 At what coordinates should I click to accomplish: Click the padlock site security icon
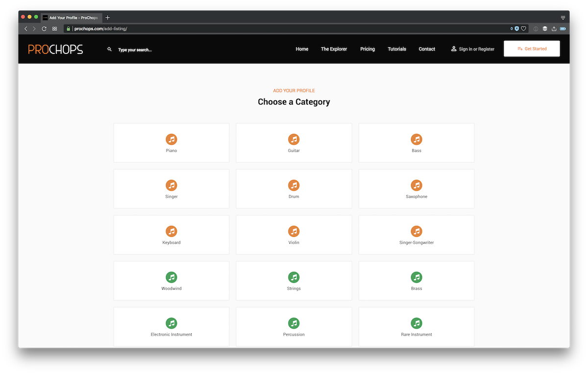tap(68, 29)
